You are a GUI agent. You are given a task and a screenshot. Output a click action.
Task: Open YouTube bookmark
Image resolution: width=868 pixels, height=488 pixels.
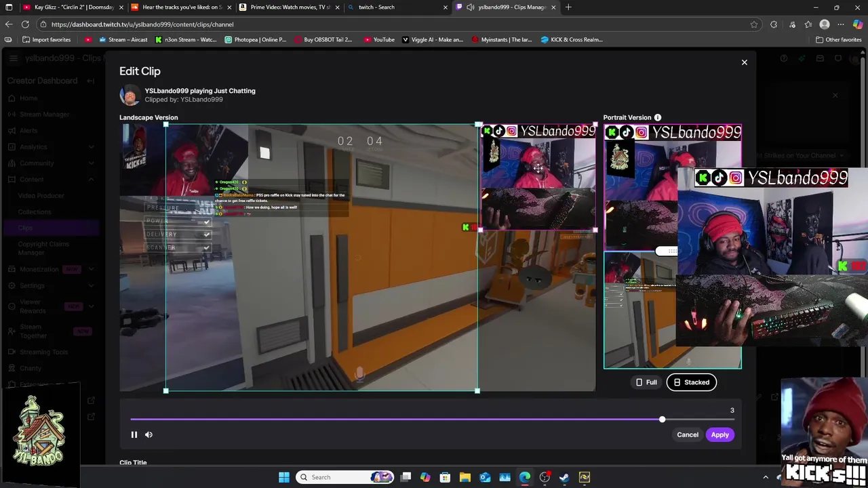coord(379,39)
